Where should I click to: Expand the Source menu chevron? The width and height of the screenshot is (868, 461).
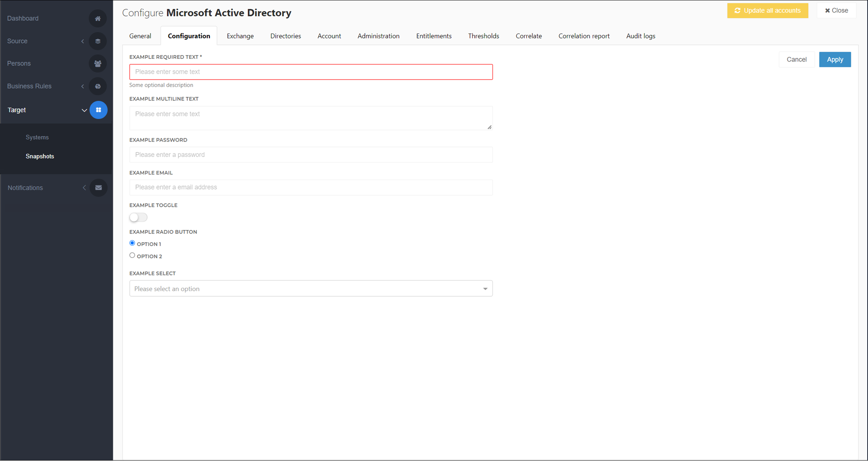(x=83, y=41)
